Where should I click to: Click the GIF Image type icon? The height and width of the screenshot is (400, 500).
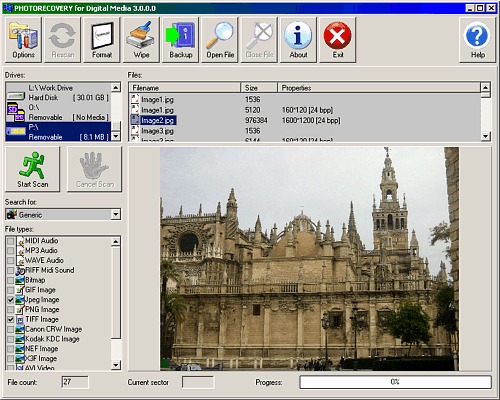coord(20,290)
